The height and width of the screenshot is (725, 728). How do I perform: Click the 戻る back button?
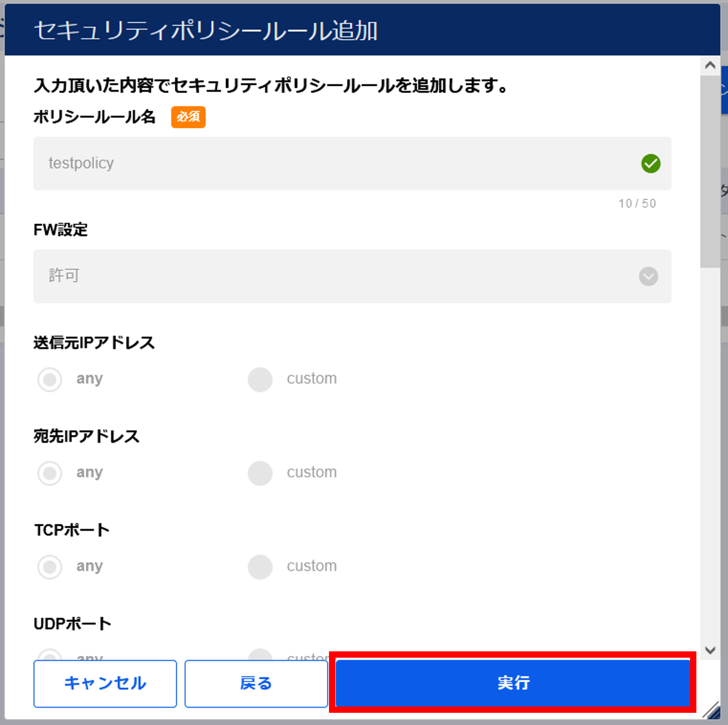click(x=256, y=683)
